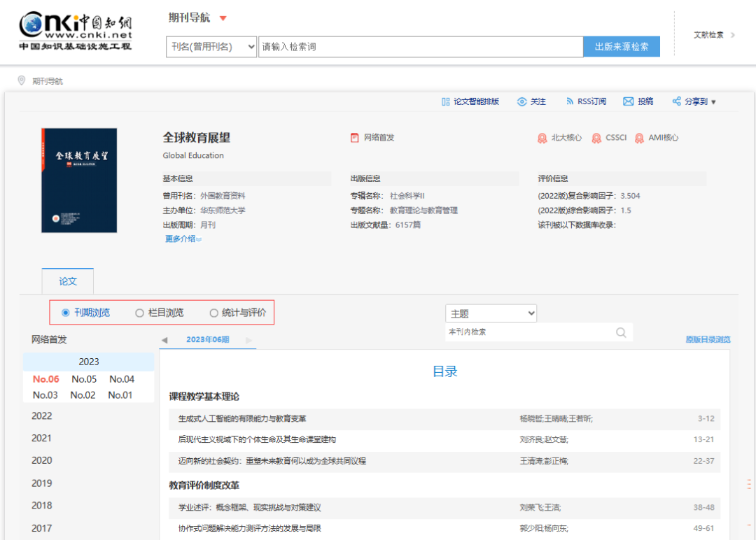Click author entry 刘荣飞;王洁
The width and height of the screenshot is (756, 540).
click(x=540, y=507)
